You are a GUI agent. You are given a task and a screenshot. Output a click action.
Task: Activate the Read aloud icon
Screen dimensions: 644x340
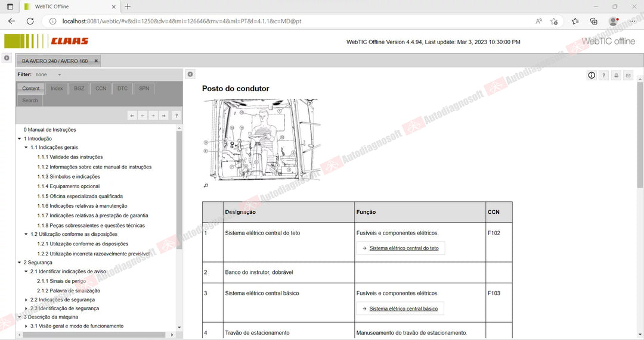coord(538,21)
